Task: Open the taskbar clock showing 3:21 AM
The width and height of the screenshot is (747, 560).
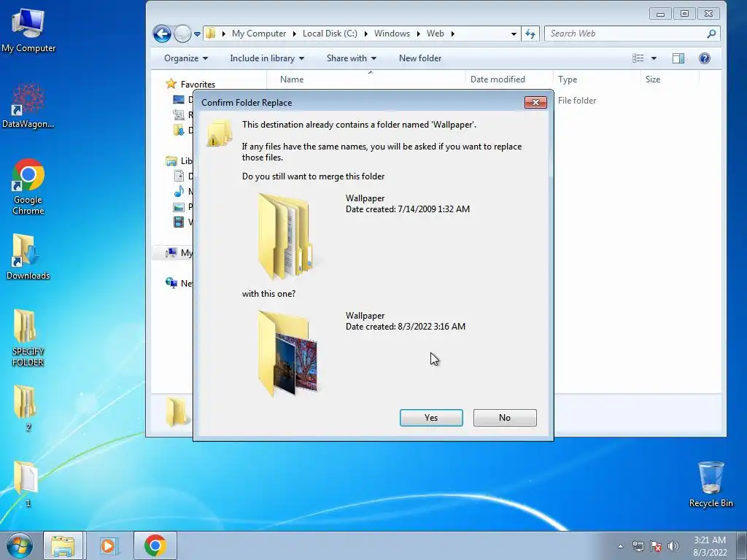Action: click(x=710, y=546)
